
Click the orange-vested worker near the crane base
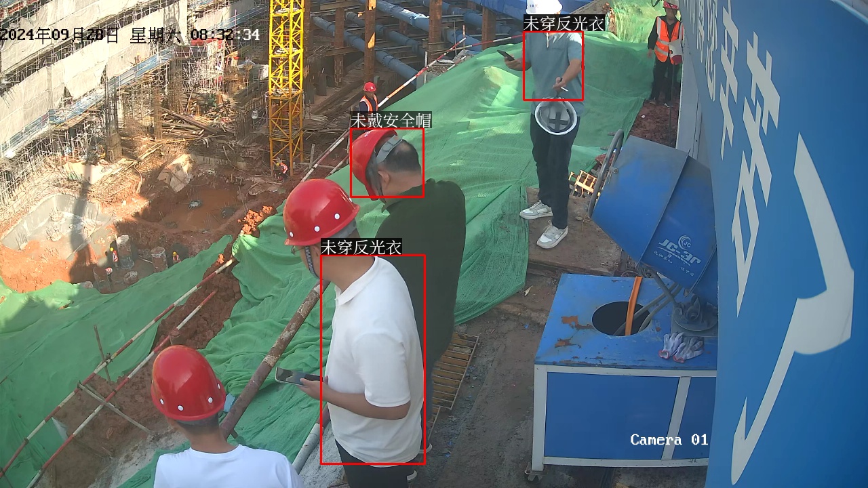(368, 98)
